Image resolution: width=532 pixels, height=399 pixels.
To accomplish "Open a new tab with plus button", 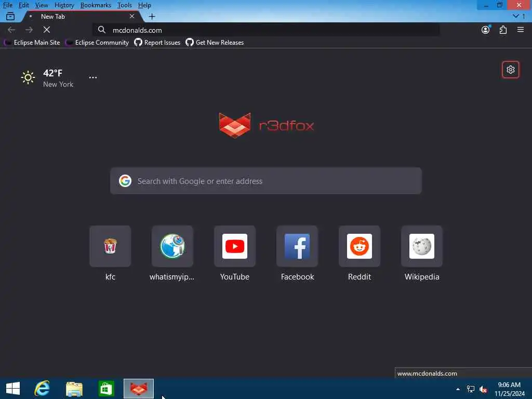I will (152, 16).
